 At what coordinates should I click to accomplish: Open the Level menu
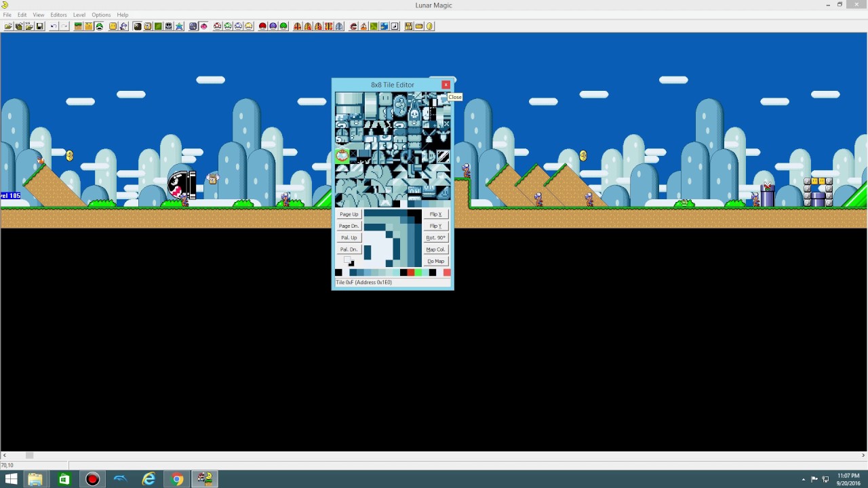click(79, 15)
